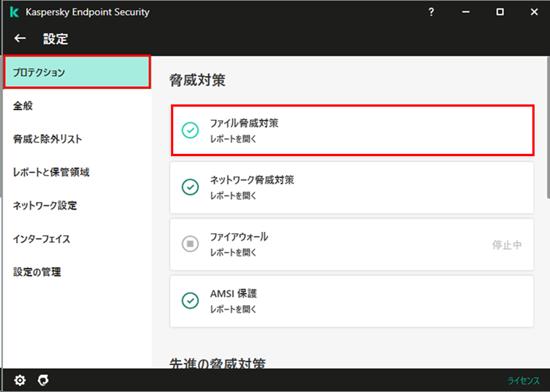
Task: Open the AMSI 保護 component title
Action: click(233, 294)
